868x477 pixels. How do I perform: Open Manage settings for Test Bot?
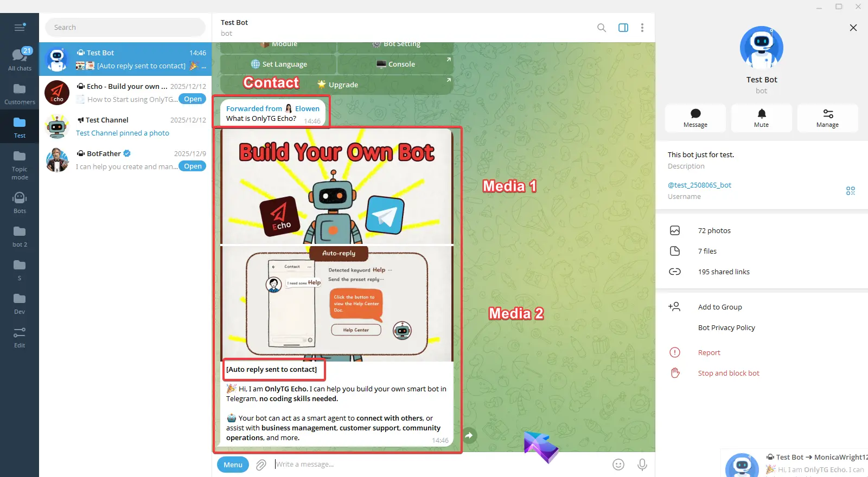click(827, 118)
